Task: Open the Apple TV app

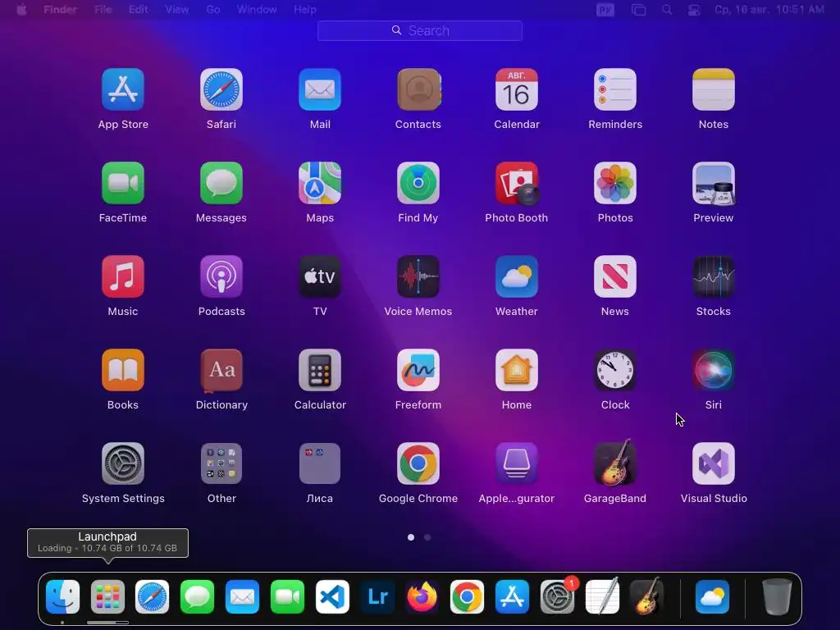Action: pyautogui.click(x=320, y=276)
